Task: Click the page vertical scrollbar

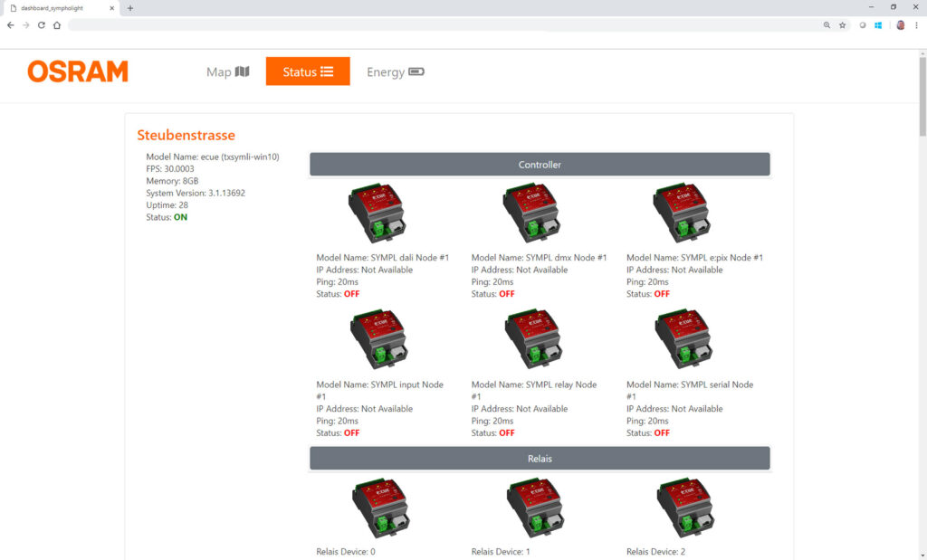Action: [x=922, y=96]
